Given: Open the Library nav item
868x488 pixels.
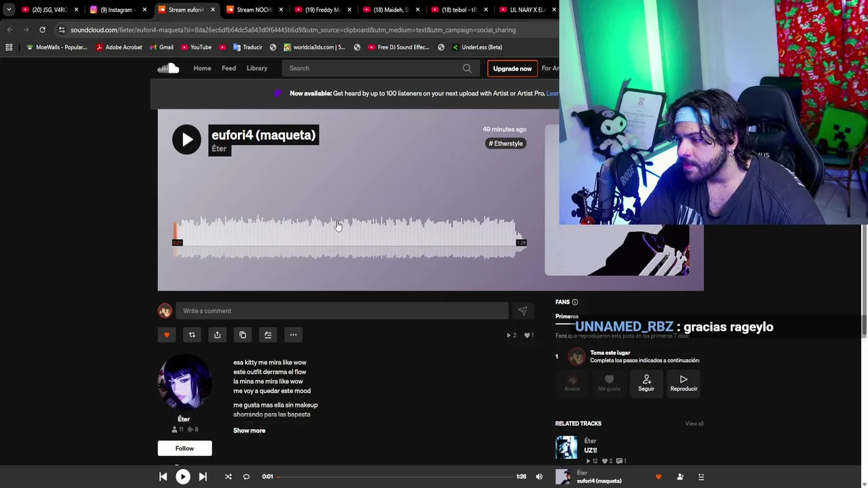Looking at the screenshot, I should pyautogui.click(x=257, y=68).
